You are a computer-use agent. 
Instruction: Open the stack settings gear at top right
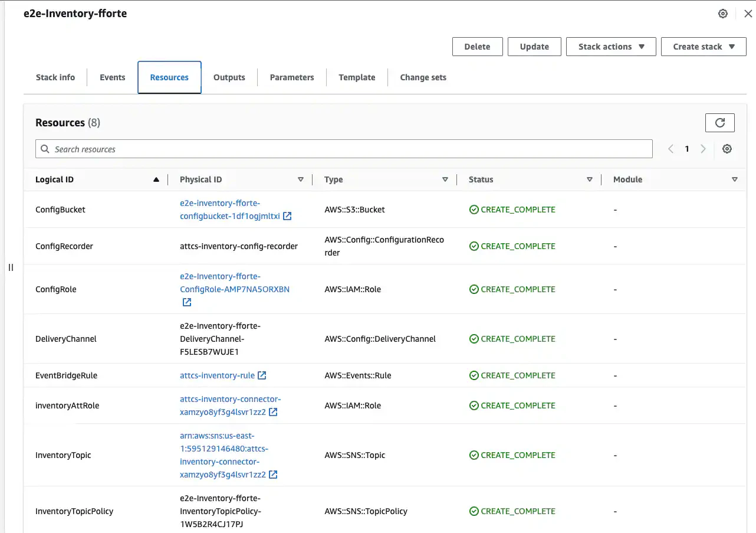tap(723, 14)
